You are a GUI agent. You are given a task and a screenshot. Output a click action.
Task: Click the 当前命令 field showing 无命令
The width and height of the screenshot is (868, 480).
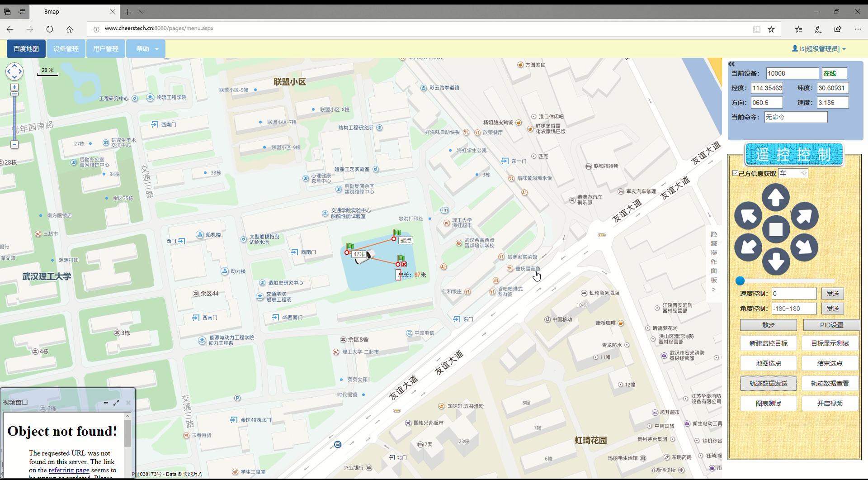coord(796,117)
